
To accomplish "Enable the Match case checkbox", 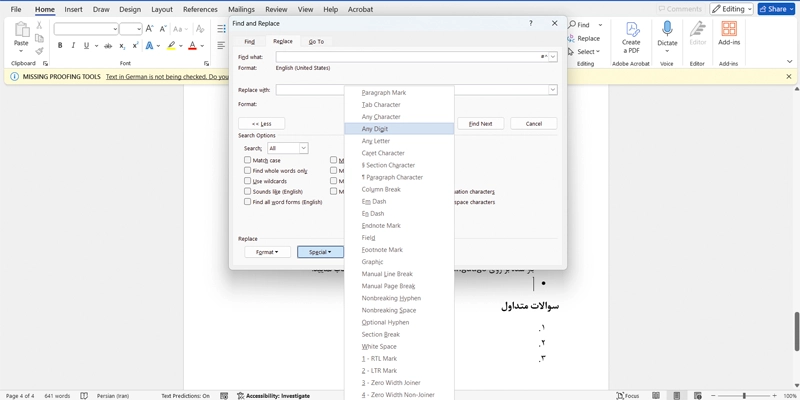I will pos(247,160).
